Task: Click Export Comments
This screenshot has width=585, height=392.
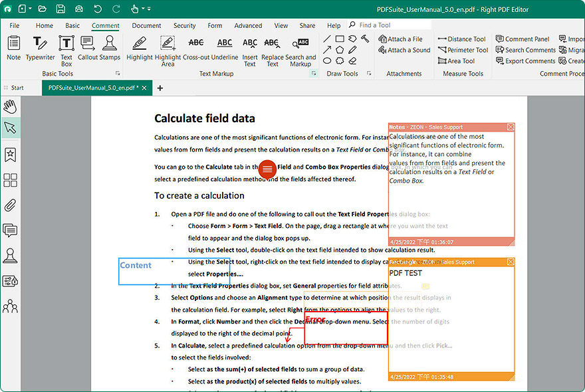Action: 525,61
